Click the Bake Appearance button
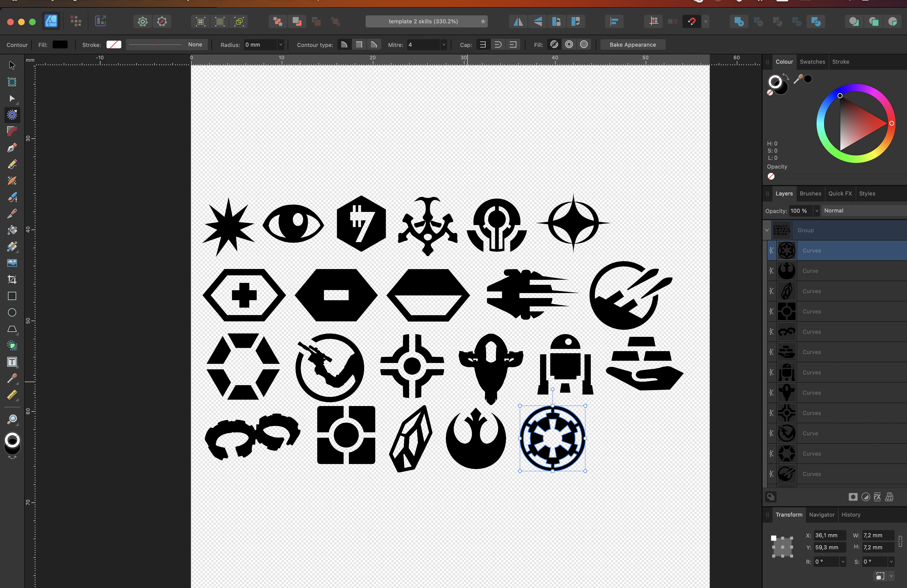 click(632, 44)
